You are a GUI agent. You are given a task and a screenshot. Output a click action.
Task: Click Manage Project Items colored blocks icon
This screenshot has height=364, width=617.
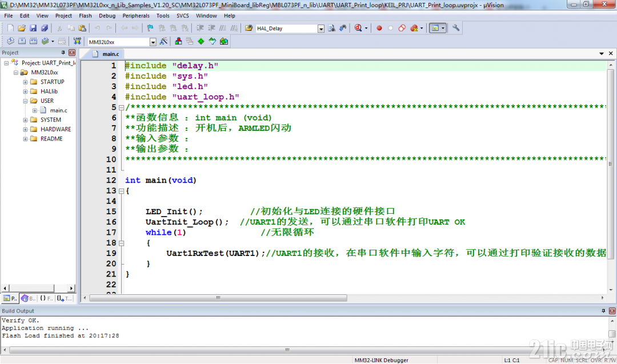(x=178, y=41)
